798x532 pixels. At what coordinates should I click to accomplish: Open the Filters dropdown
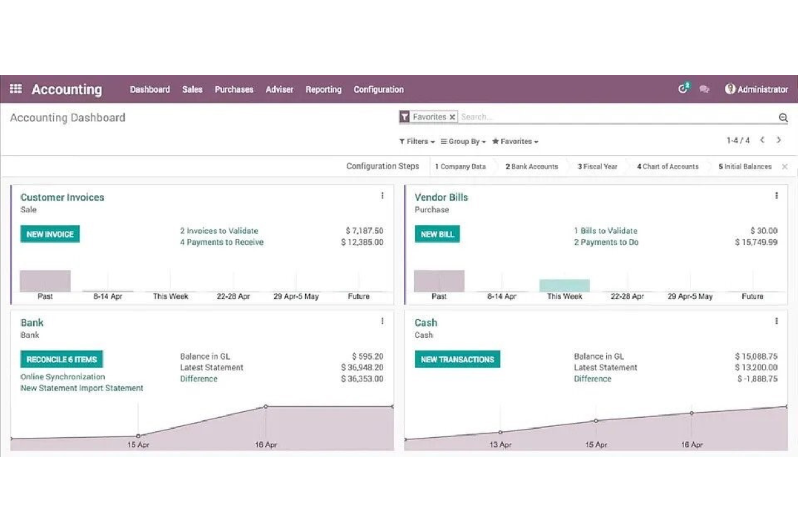(416, 141)
